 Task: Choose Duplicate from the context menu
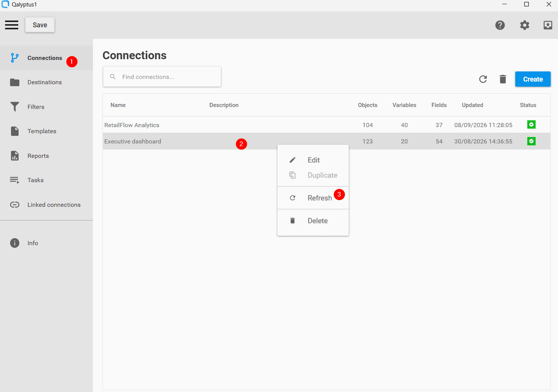click(x=313, y=175)
